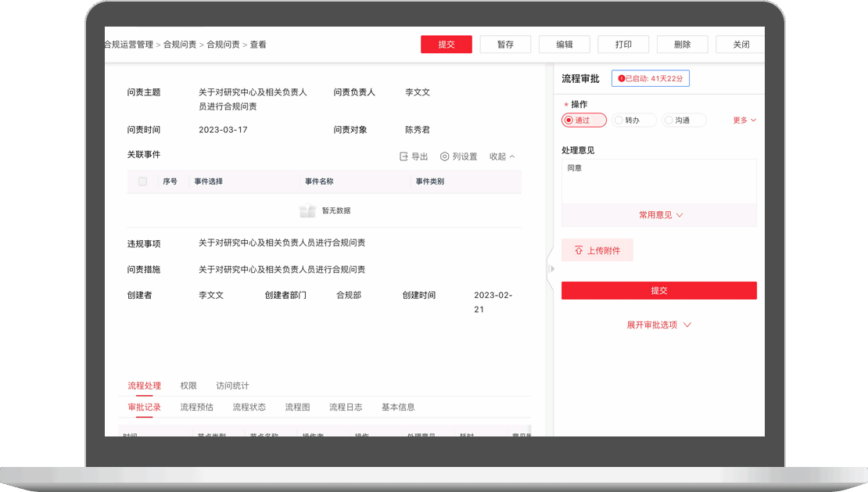The height and width of the screenshot is (492, 868).
Task: Click the export (导出) icon
Action: (404, 156)
